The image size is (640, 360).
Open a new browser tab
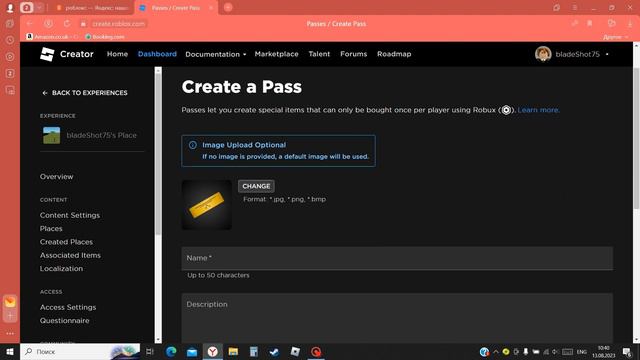(228, 7)
